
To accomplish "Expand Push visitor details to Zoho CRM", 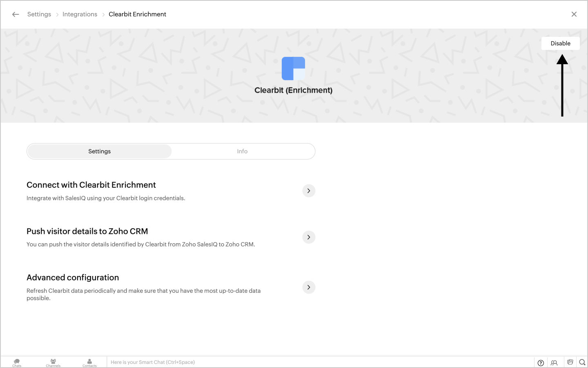I will (x=309, y=237).
